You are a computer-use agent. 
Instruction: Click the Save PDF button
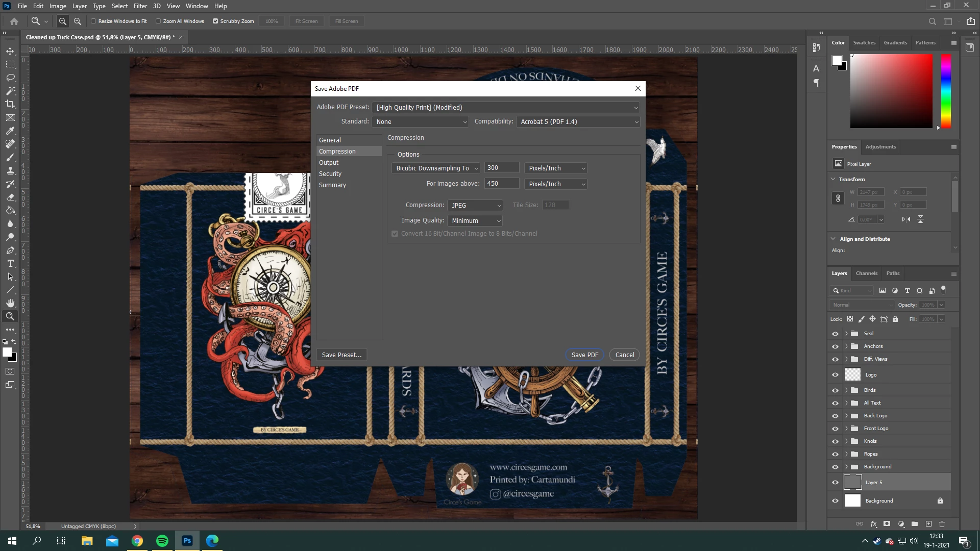coord(584,355)
